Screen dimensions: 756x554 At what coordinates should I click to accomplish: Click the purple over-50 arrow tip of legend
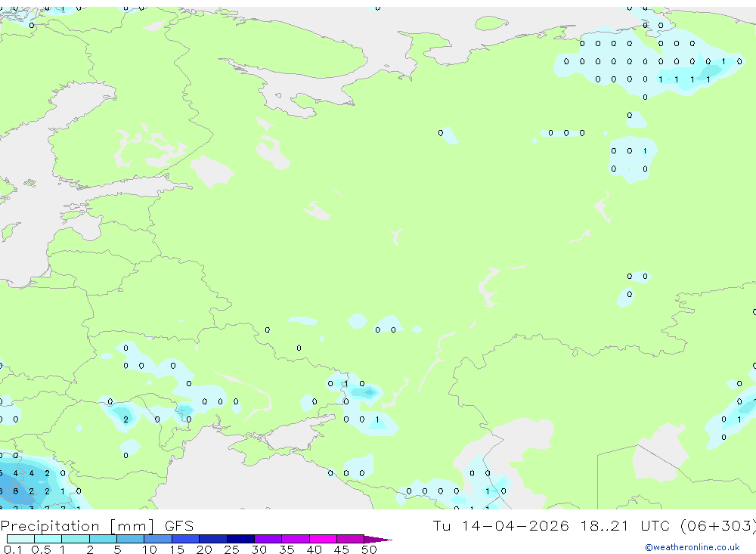[x=378, y=540]
